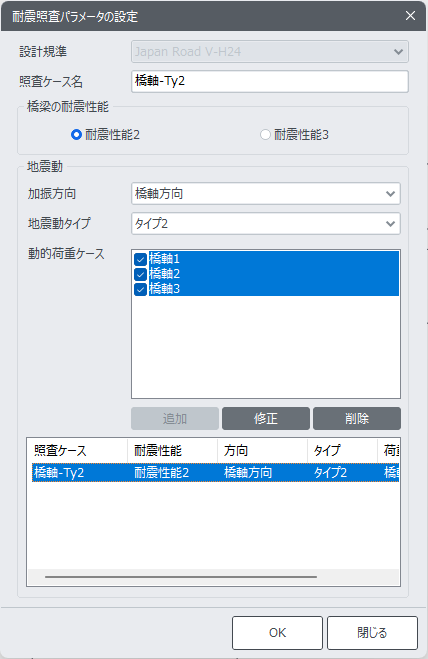
Task: Expand the 地震動タイプ dropdown
Action: click(x=266, y=224)
